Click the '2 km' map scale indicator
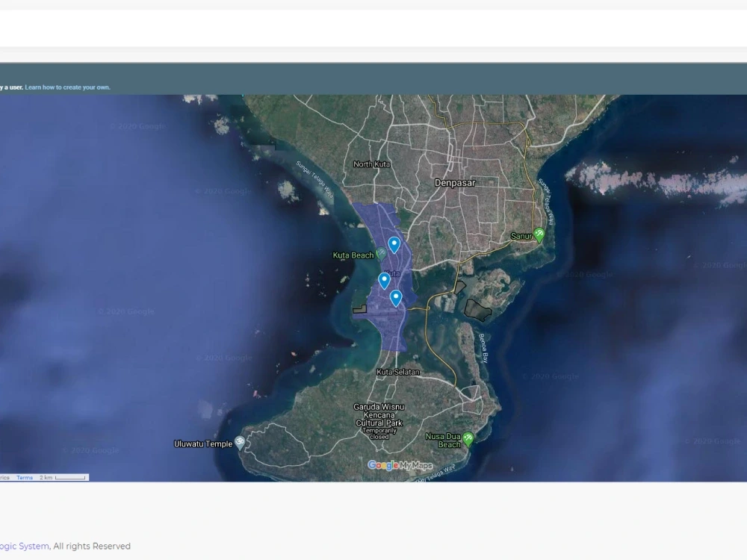The image size is (747, 560). [x=63, y=477]
